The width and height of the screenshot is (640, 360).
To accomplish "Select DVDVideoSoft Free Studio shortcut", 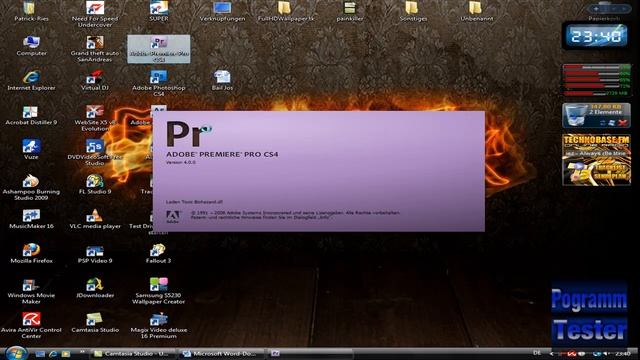I will [x=95, y=153].
